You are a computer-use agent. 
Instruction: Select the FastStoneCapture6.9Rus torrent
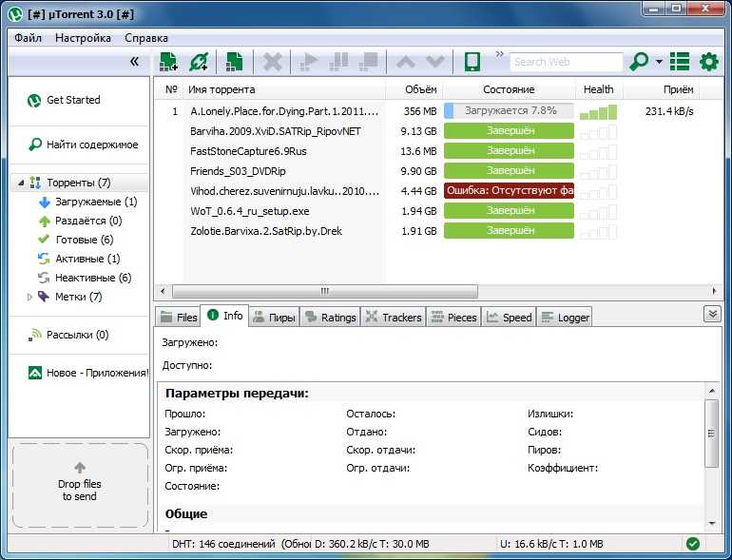click(x=248, y=151)
